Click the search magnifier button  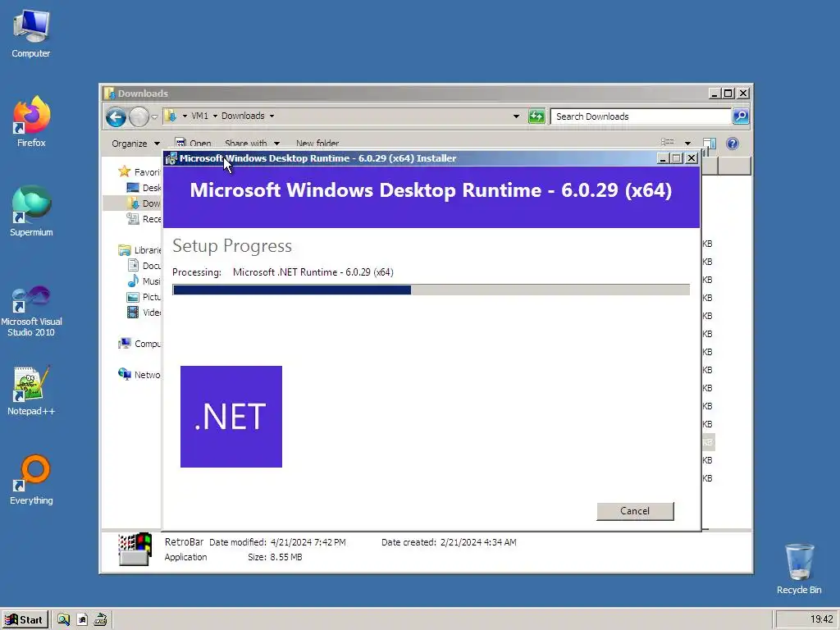741,116
